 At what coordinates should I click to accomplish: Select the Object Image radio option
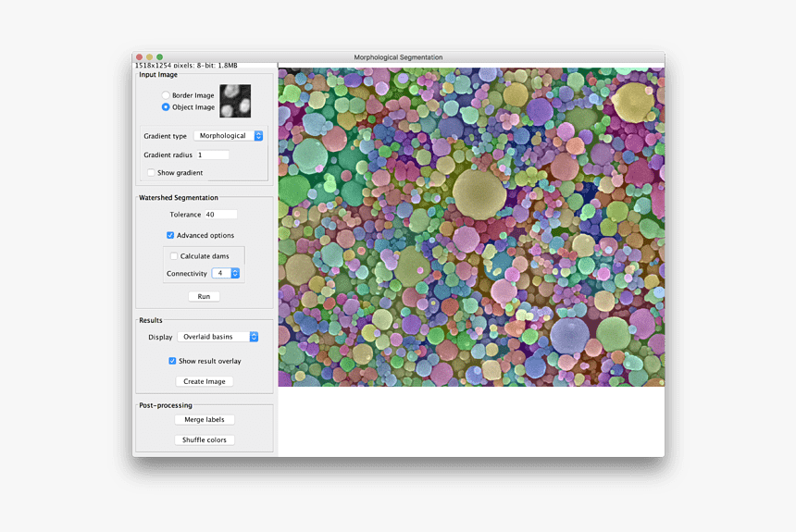point(166,107)
